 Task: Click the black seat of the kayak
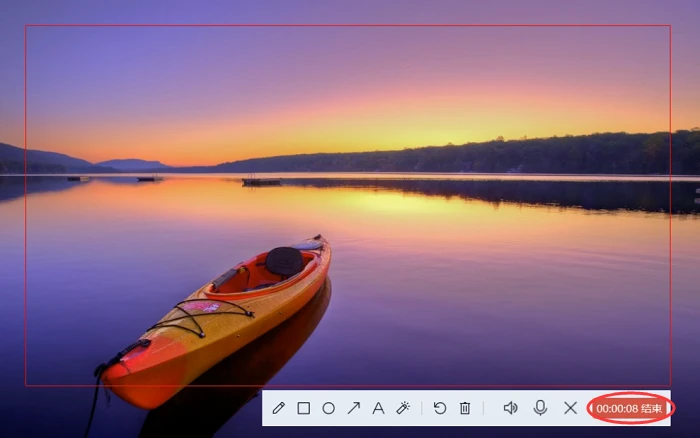[x=284, y=261]
